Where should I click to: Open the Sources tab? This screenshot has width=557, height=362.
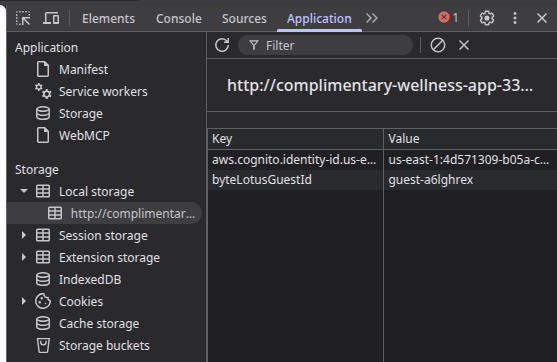244,18
